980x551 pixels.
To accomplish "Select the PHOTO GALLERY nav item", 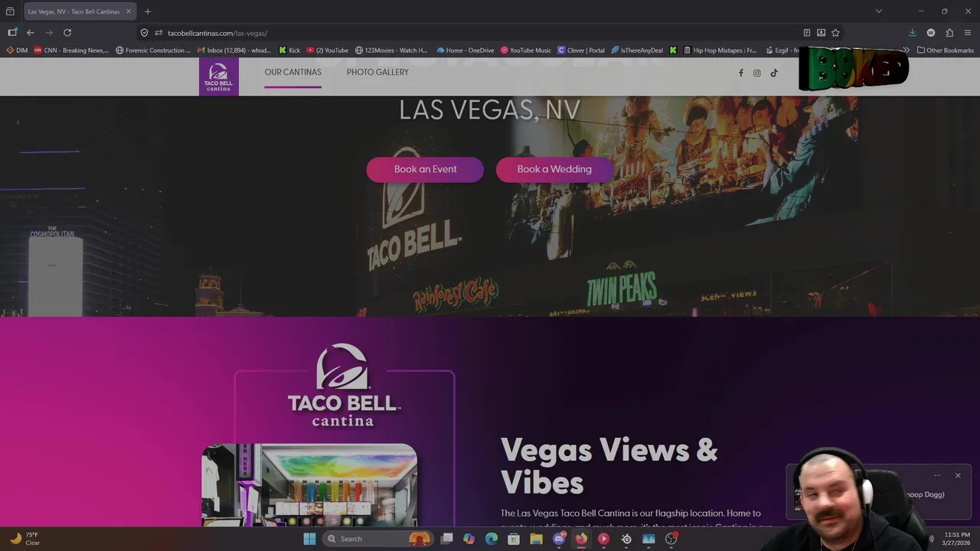I will (x=377, y=72).
